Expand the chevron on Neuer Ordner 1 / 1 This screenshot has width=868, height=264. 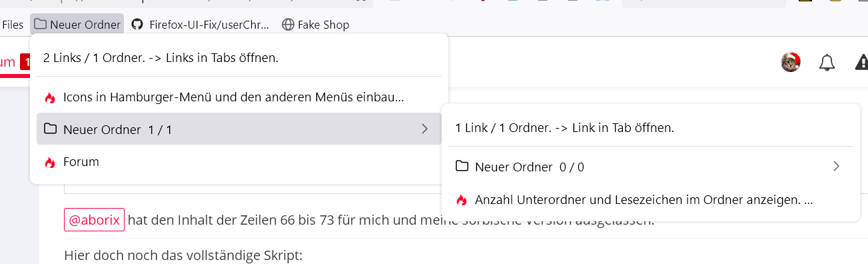tap(425, 129)
